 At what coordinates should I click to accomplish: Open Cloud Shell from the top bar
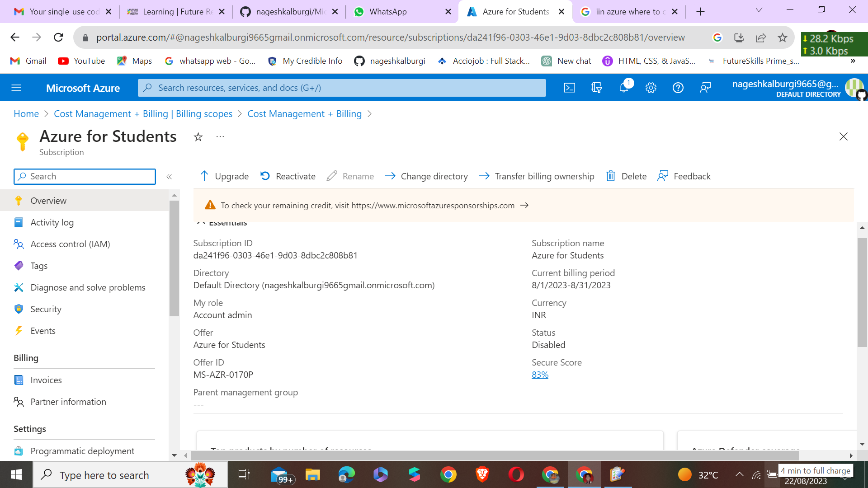[x=570, y=88]
